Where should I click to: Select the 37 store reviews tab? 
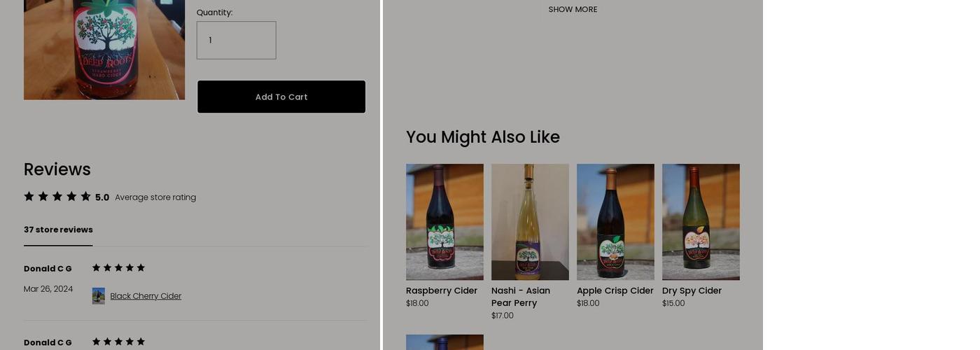(58, 230)
